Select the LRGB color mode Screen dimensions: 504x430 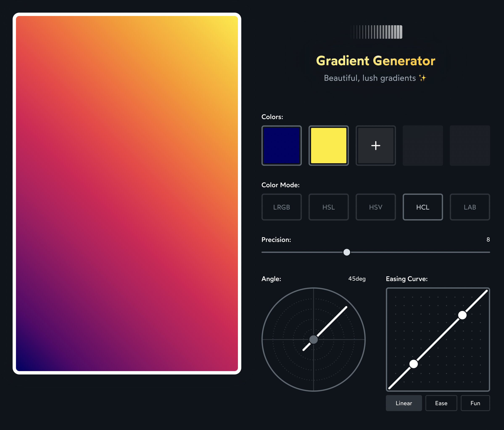point(282,207)
